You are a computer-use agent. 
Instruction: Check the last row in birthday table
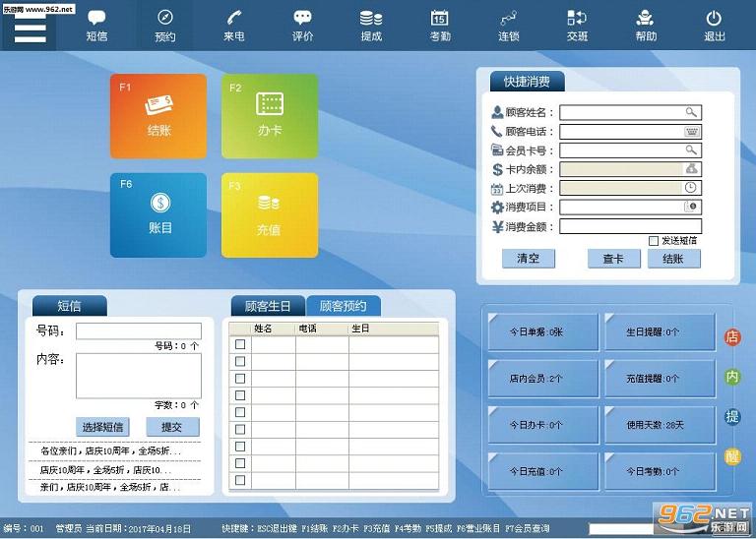click(239, 480)
